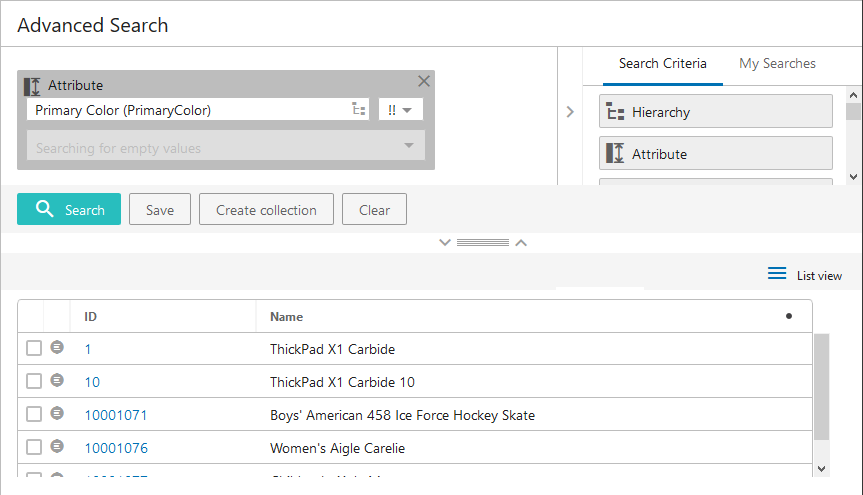Click the Create collection button
The width and height of the screenshot is (863, 495).
(x=266, y=210)
